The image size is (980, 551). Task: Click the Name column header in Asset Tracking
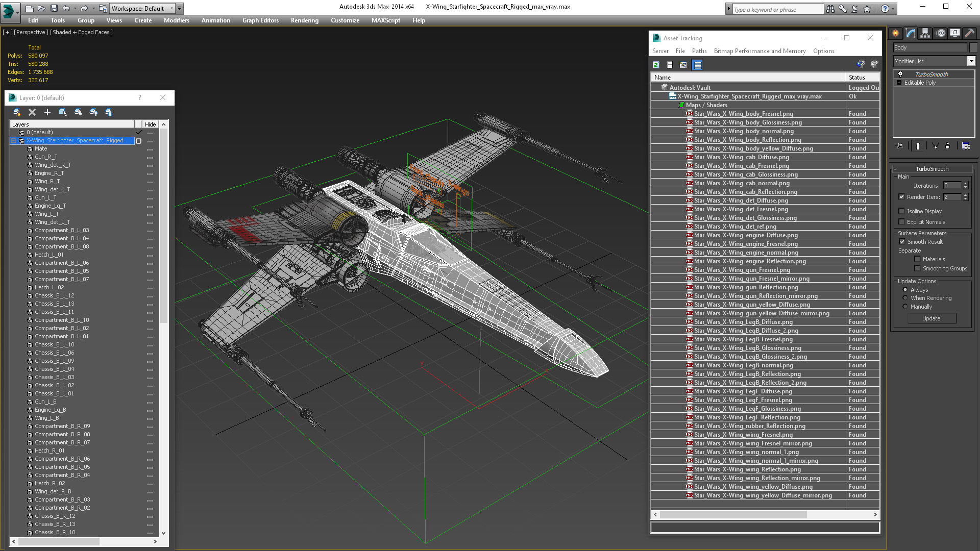(x=748, y=78)
